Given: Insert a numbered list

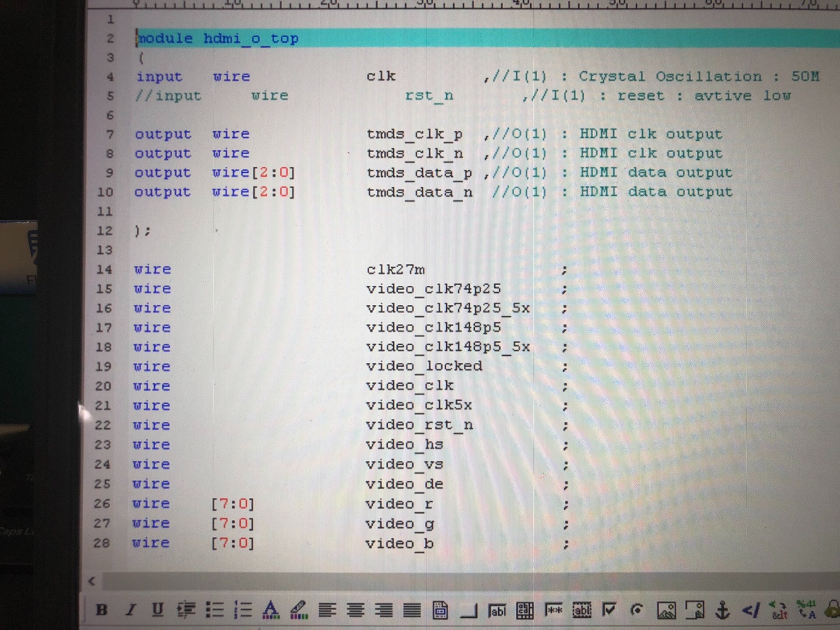Looking at the screenshot, I should point(243,609).
